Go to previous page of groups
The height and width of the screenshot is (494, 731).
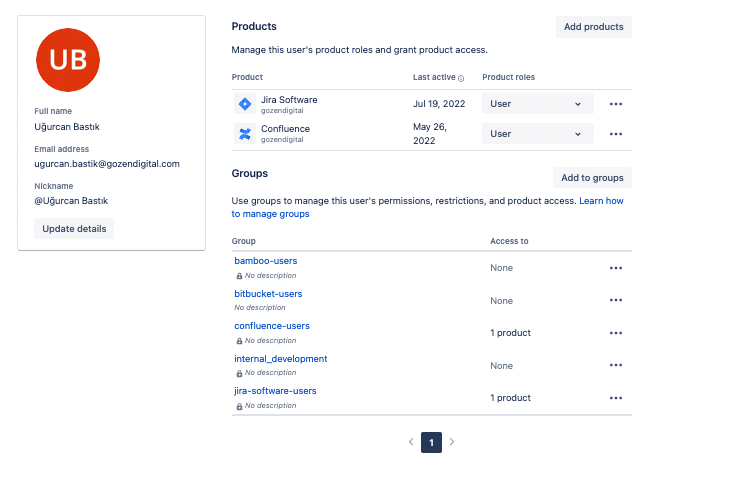pyautogui.click(x=411, y=442)
